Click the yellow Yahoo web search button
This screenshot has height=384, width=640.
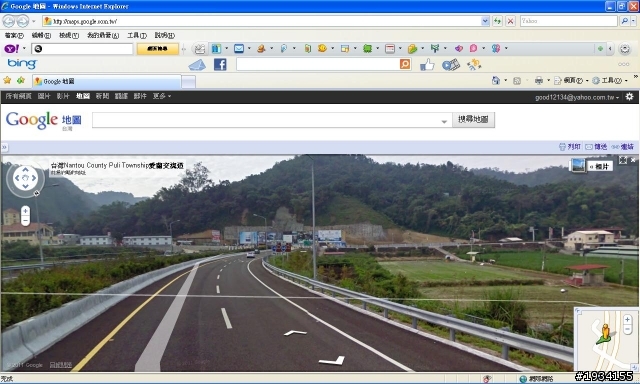point(158,49)
